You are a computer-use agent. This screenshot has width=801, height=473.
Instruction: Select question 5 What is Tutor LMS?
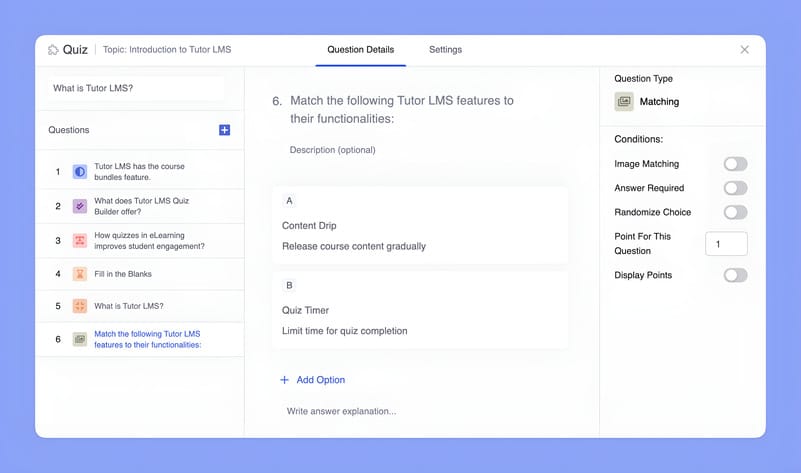pos(140,306)
